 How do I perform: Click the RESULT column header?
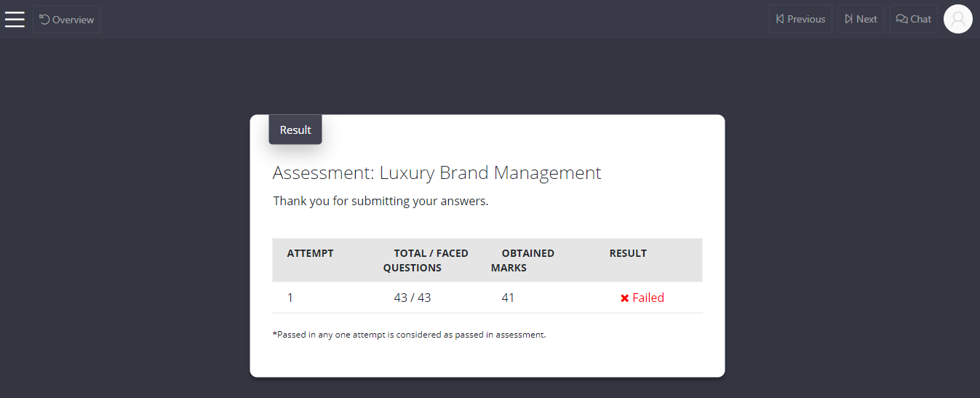(x=628, y=253)
